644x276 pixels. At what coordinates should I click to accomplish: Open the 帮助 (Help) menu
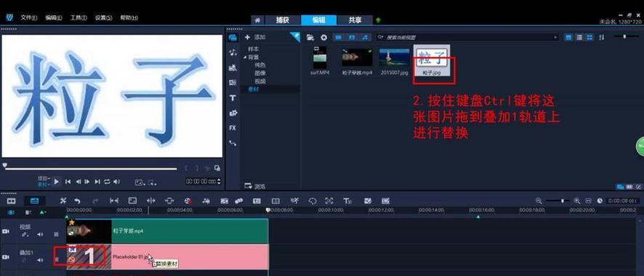129,18
